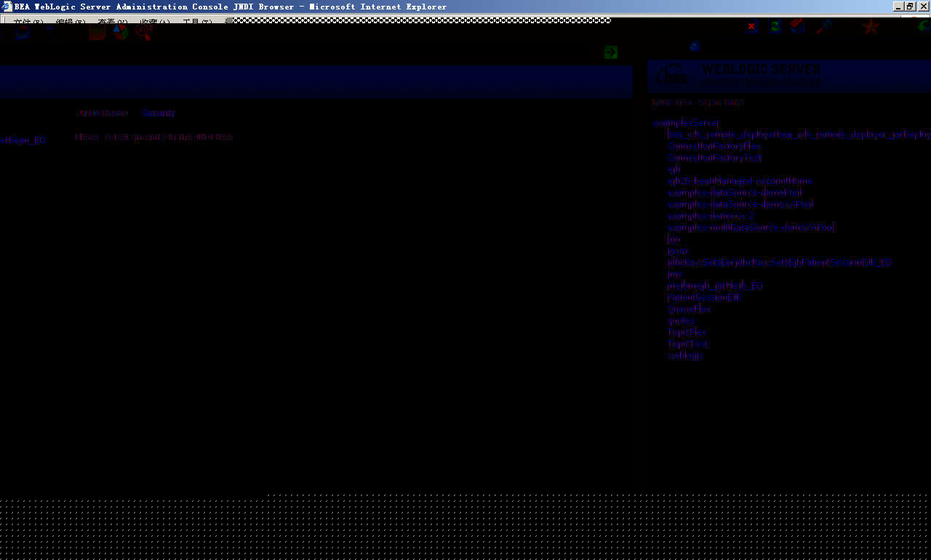Click the BEA WebLogic Server logo
The width and height of the screenshot is (931, 560).
click(x=673, y=76)
